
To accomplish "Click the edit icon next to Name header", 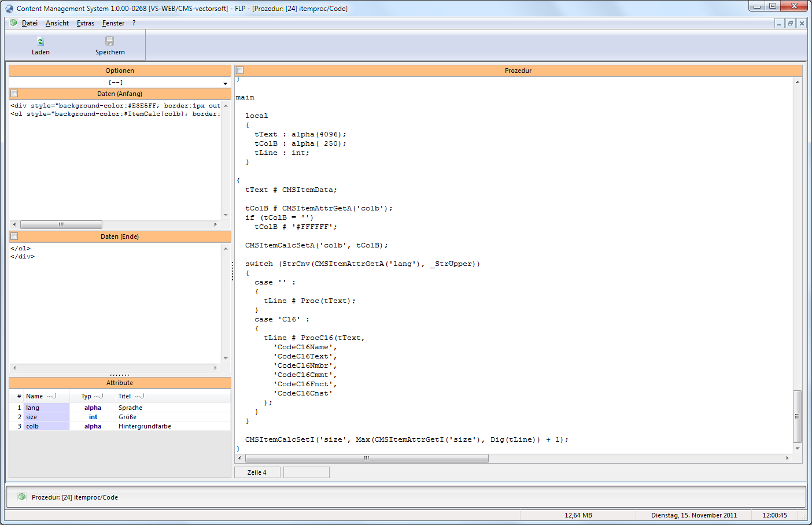I will pos(51,397).
